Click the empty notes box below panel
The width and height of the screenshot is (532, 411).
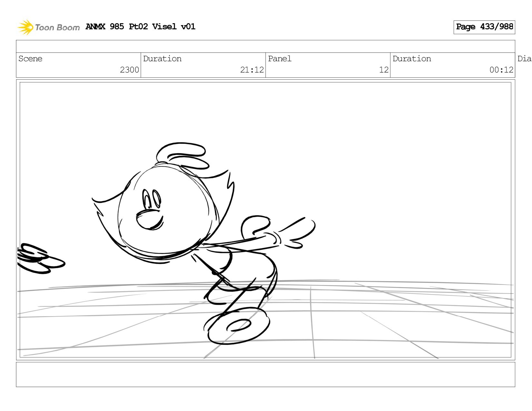pyautogui.click(x=265, y=375)
